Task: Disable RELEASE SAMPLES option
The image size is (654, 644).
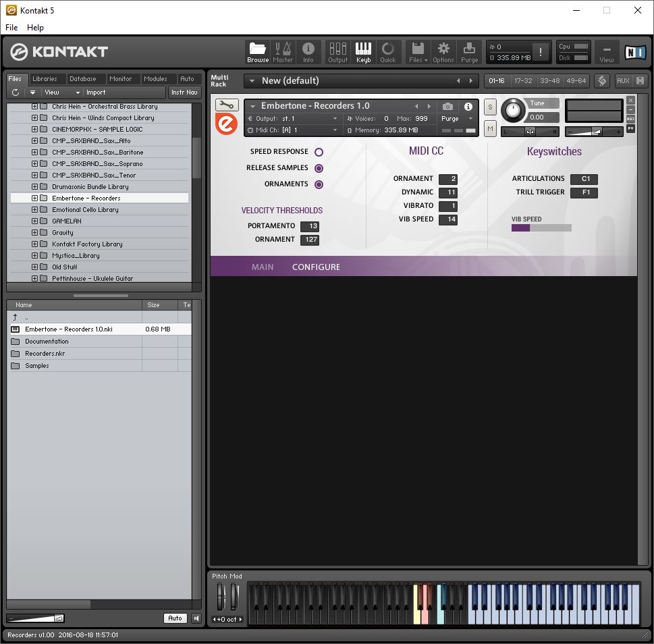Action: (x=319, y=169)
